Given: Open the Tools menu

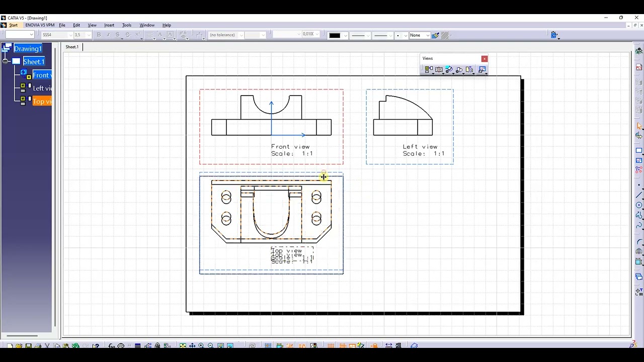Looking at the screenshot, I should [127, 25].
